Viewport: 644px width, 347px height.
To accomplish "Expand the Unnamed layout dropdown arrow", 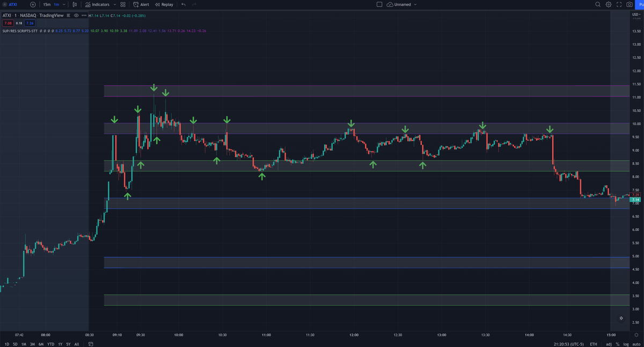I will [415, 4].
